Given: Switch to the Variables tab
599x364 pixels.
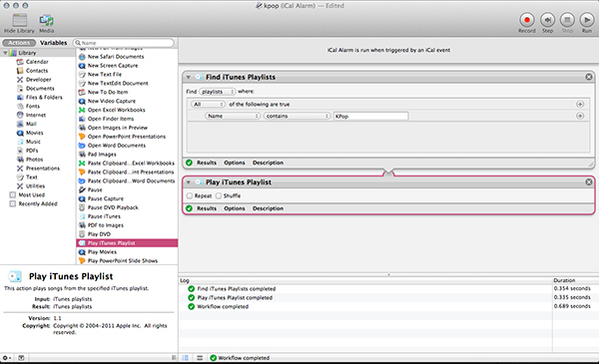Looking at the screenshot, I should pyautogui.click(x=54, y=43).
